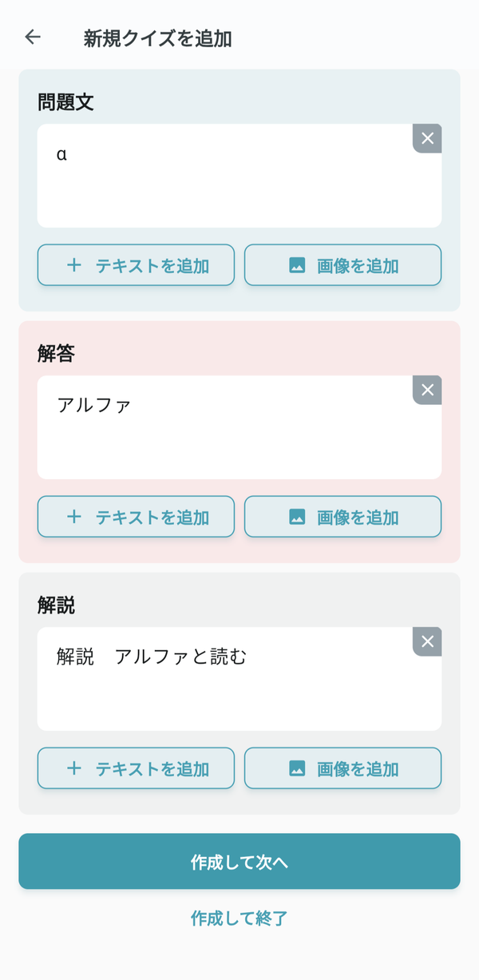Viewport: 479px width, 980px height.
Task: Tap the 作成して次へ button
Action: [239, 861]
